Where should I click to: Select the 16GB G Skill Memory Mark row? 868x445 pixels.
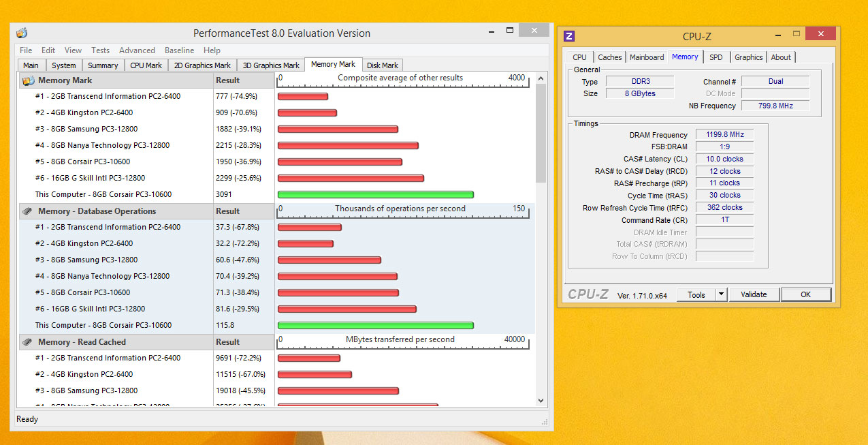tap(90, 178)
